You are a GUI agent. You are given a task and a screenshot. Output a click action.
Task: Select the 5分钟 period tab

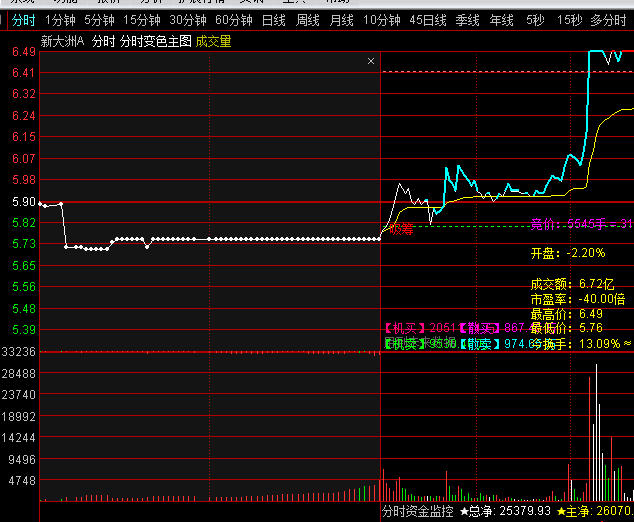(99, 20)
